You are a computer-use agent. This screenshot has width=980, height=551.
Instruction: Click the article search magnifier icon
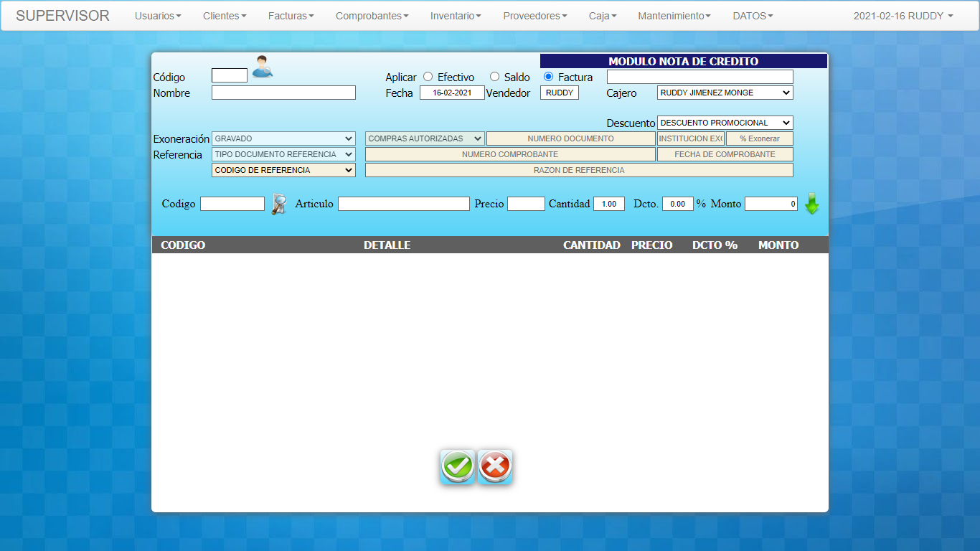click(278, 204)
